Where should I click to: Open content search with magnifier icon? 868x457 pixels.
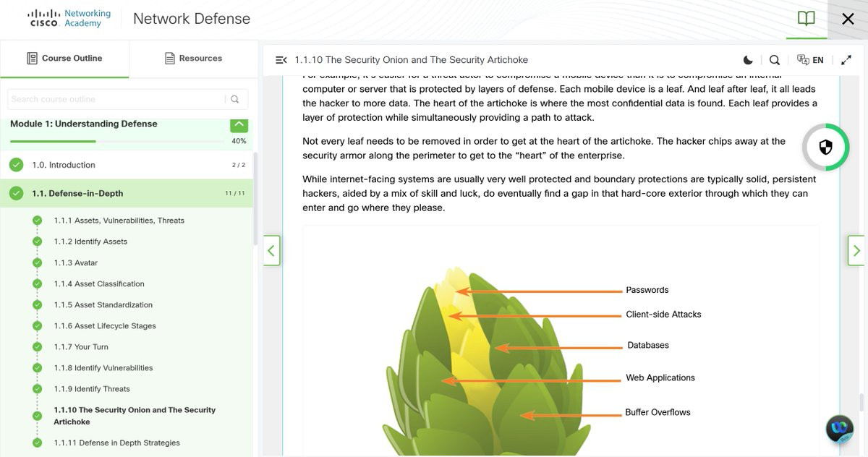click(x=774, y=60)
